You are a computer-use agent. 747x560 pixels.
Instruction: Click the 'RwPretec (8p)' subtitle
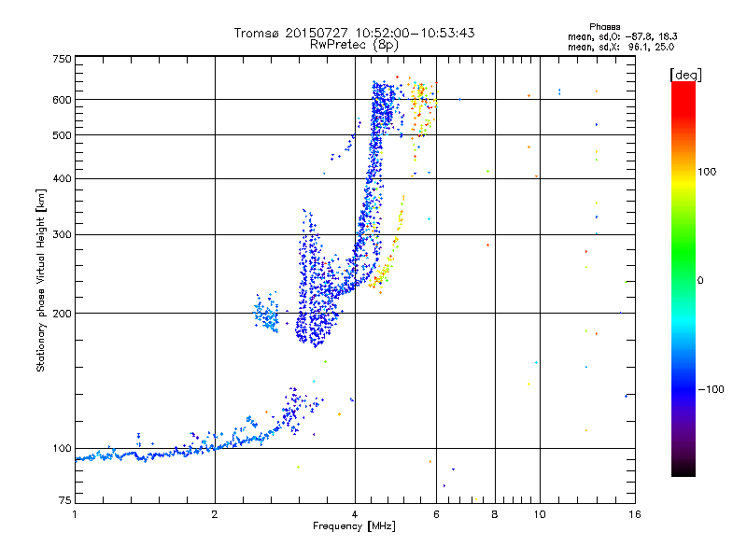(x=354, y=45)
